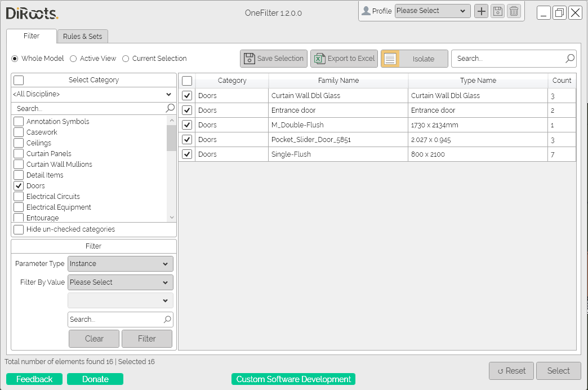Sort by the Type Name column header
Viewport: 588px width, 390px height.
[x=478, y=81]
